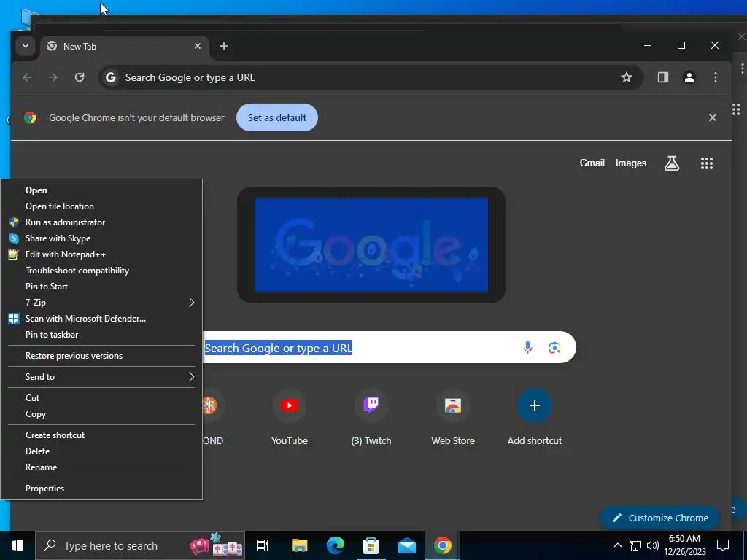Select the New Tab tab

[x=124, y=46]
